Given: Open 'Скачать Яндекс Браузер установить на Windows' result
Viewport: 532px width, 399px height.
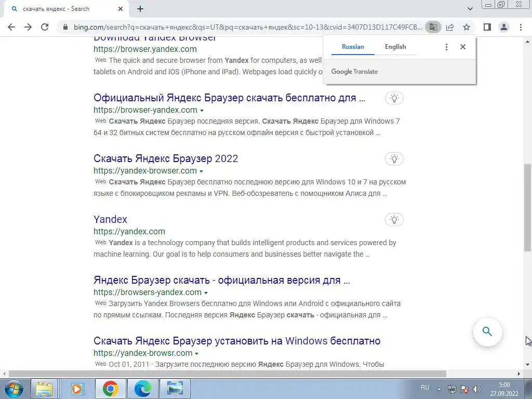Looking at the screenshot, I should tap(237, 341).
